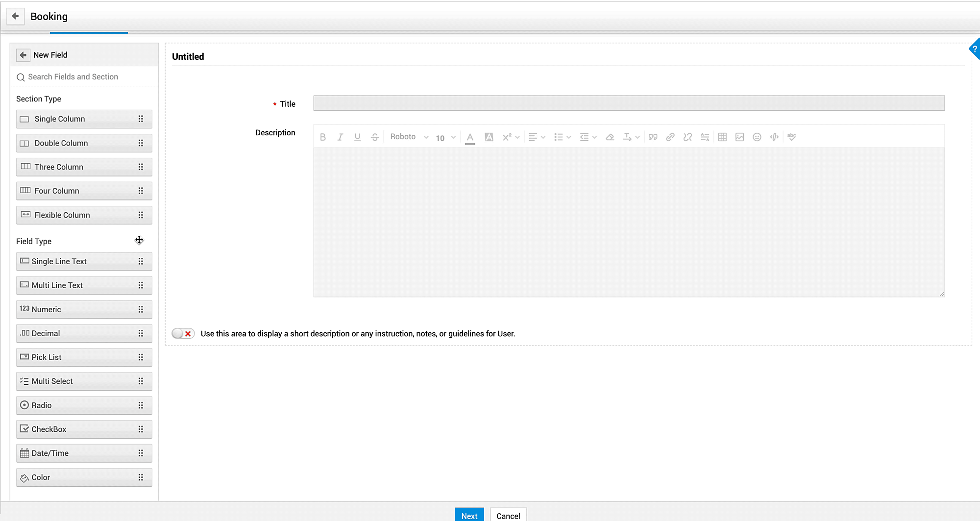Viewport: 980px width, 521px height.
Task: Click the Search Fields and Section box
Action: pos(73,76)
